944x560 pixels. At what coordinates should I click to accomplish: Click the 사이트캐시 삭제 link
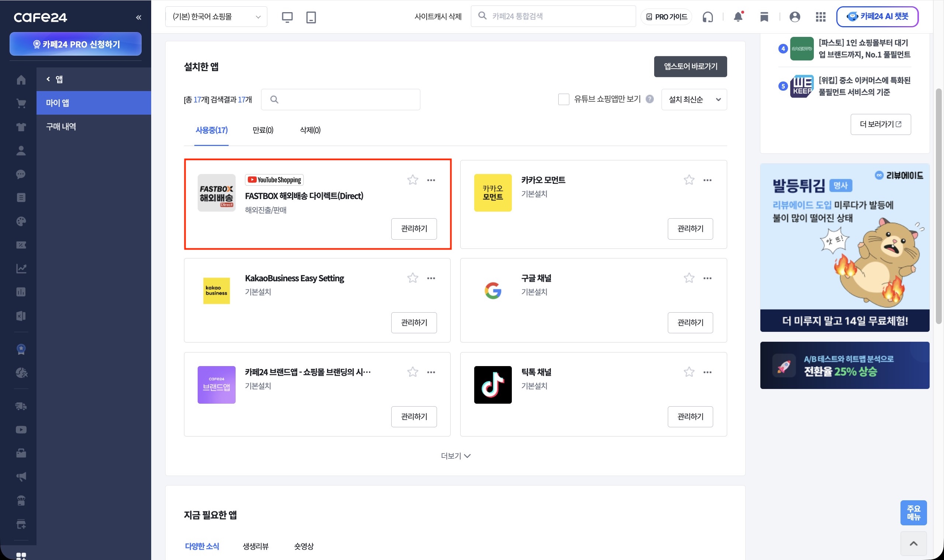pyautogui.click(x=438, y=17)
